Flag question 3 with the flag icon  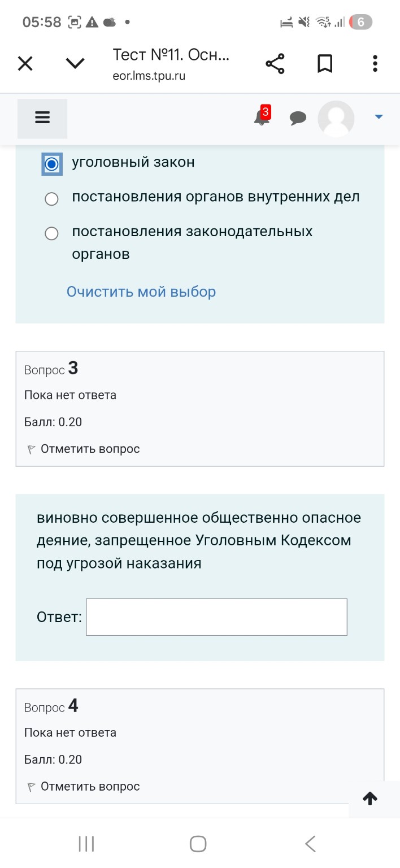tap(31, 448)
